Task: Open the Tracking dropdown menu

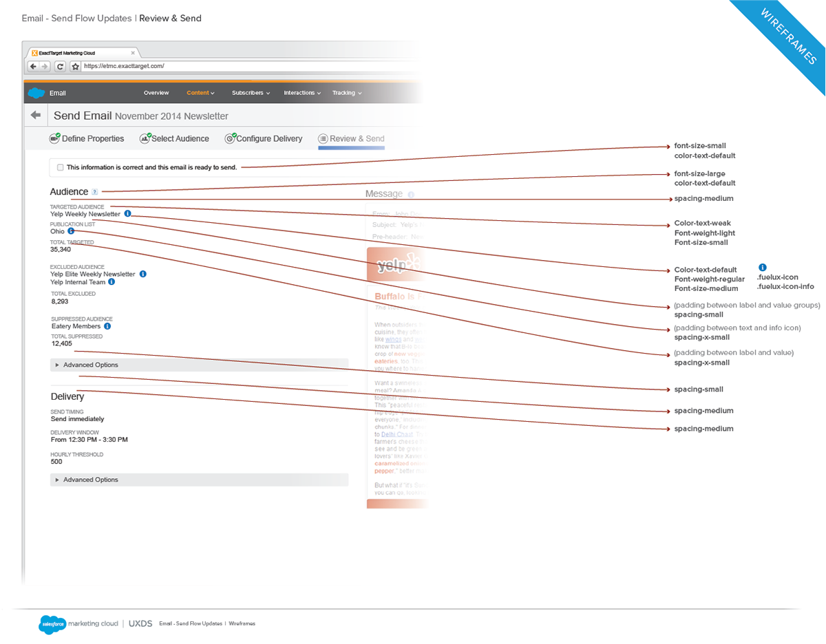Action: pyautogui.click(x=347, y=93)
